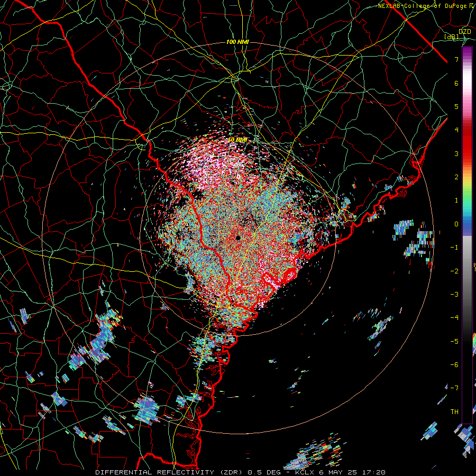Click the legend value "-7"
The width and height of the screenshot is (476, 476).
(x=454, y=388)
